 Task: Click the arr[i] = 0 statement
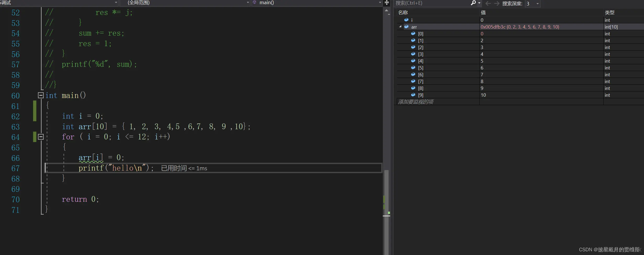(x=101, y=158)
